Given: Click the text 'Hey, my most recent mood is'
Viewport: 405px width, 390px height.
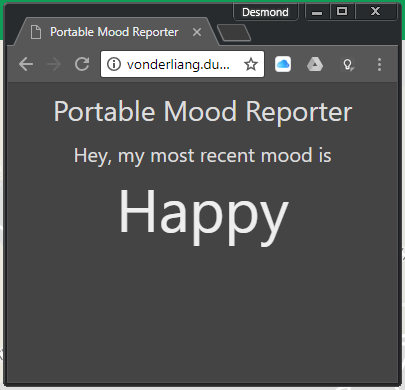Looking at the screenshot, I should 203,156.
